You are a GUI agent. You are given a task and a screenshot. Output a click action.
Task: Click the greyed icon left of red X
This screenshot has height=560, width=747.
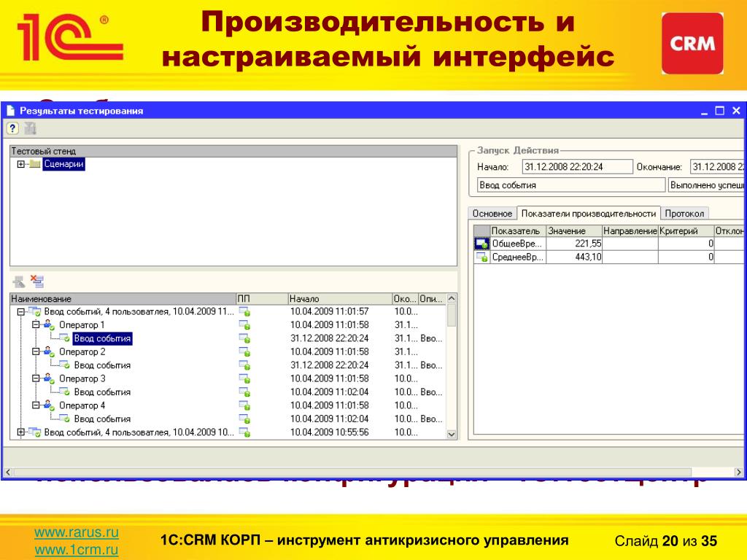tap(18, 281)
